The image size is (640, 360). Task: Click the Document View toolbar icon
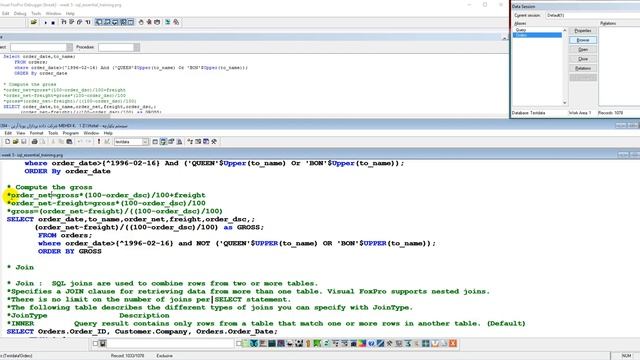coord(179,142)
